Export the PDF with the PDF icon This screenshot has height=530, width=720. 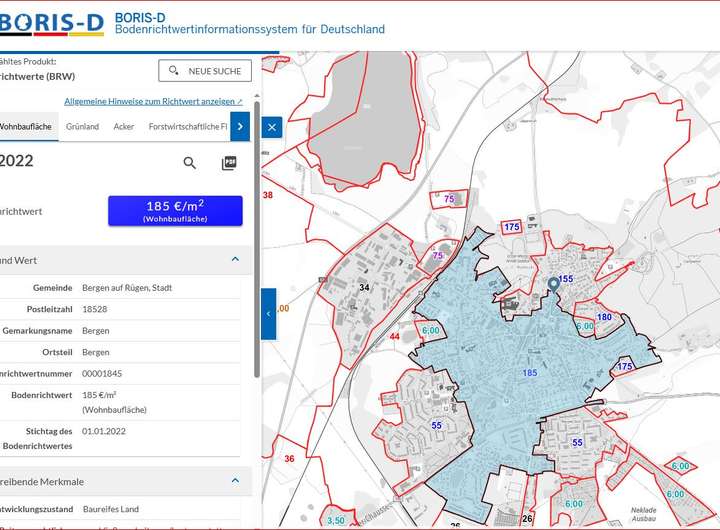coord(229,163)
